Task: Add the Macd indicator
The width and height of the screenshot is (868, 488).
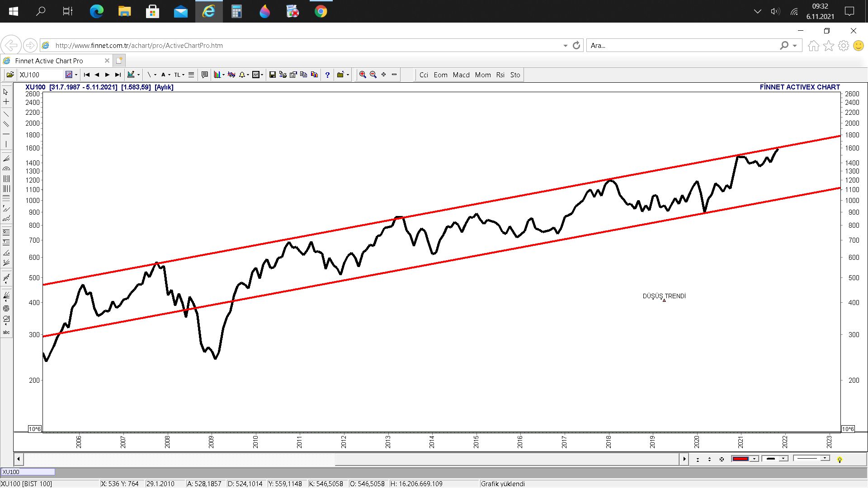Action: click(x=461, y=75)
